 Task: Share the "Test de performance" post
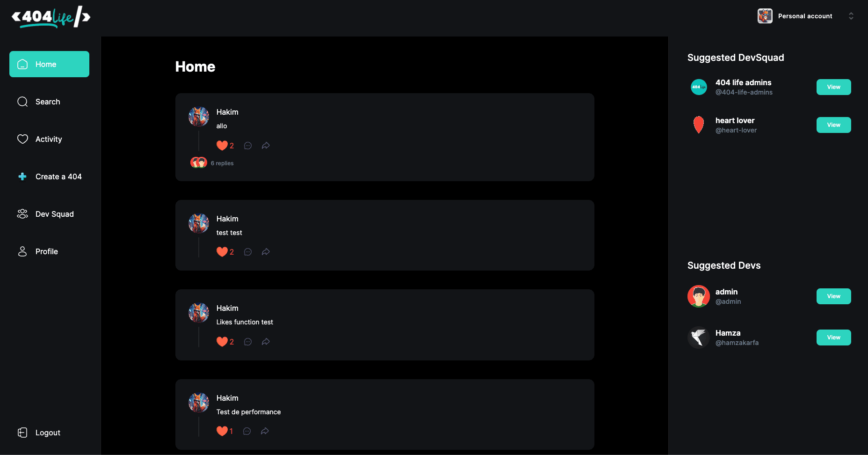click(265, 431)
